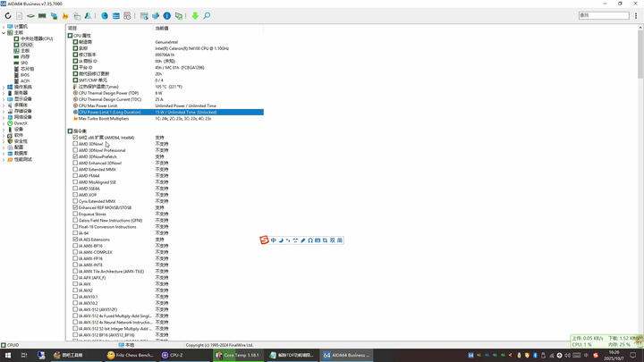The image size is (644, 362).
Task: Expand the DirectX tree node
Action: coord(4,123)
